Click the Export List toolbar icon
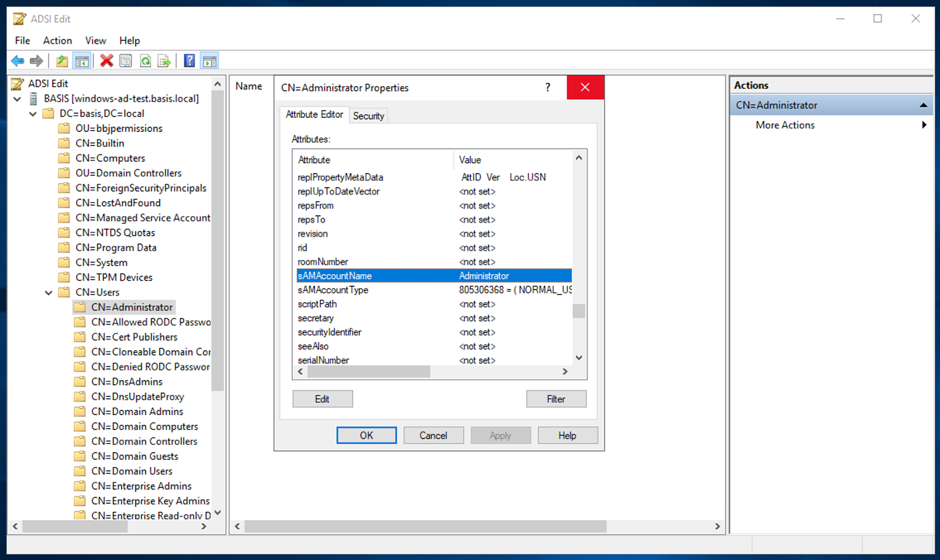This screenshot has height=560, width=940. (x=164, y=61)
